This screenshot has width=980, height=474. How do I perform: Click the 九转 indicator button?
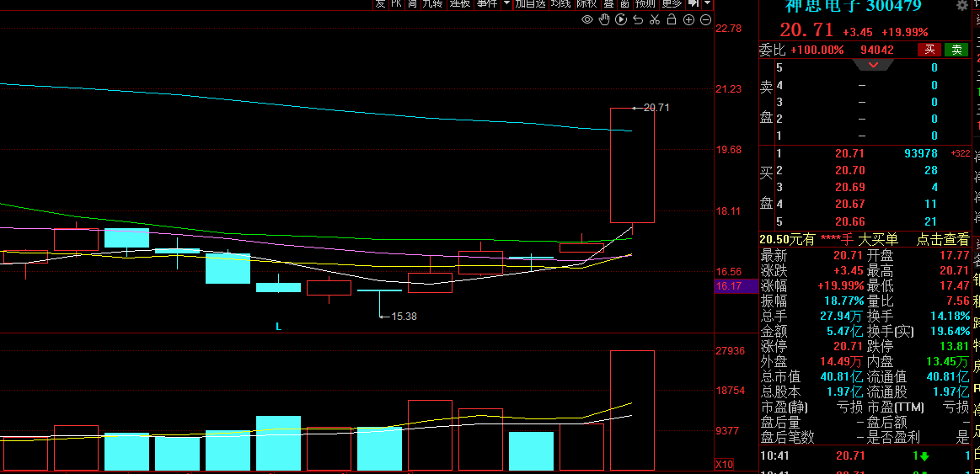432,3
